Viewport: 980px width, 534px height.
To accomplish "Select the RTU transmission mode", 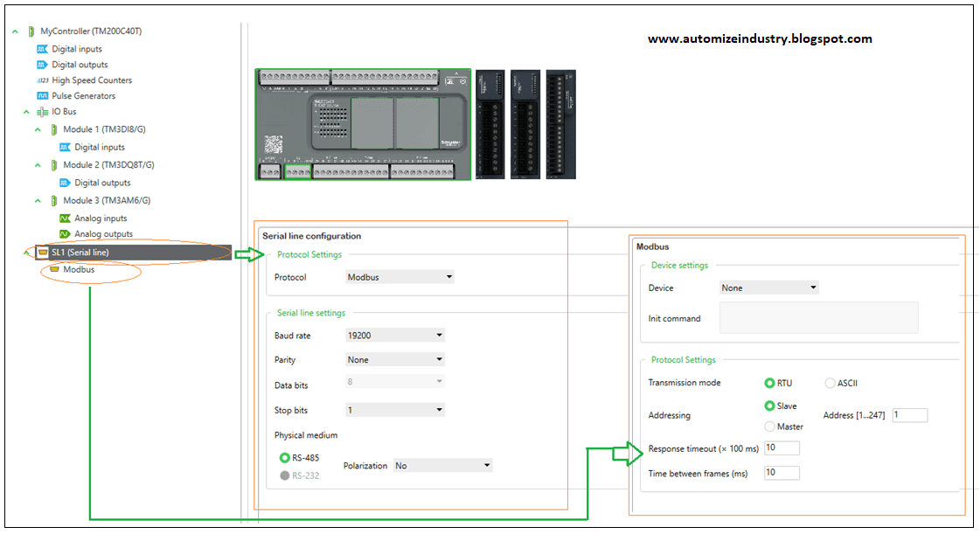I will [769, 383].
